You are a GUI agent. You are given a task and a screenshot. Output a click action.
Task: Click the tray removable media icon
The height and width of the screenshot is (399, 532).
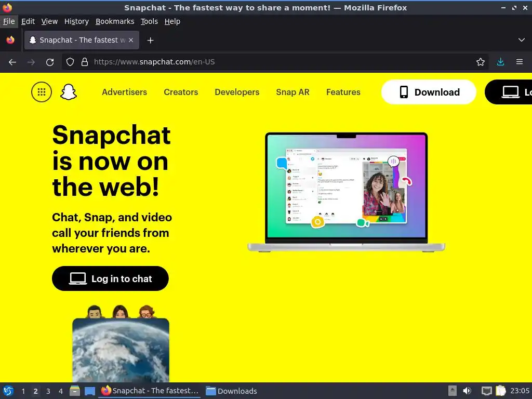pos(453,391)
